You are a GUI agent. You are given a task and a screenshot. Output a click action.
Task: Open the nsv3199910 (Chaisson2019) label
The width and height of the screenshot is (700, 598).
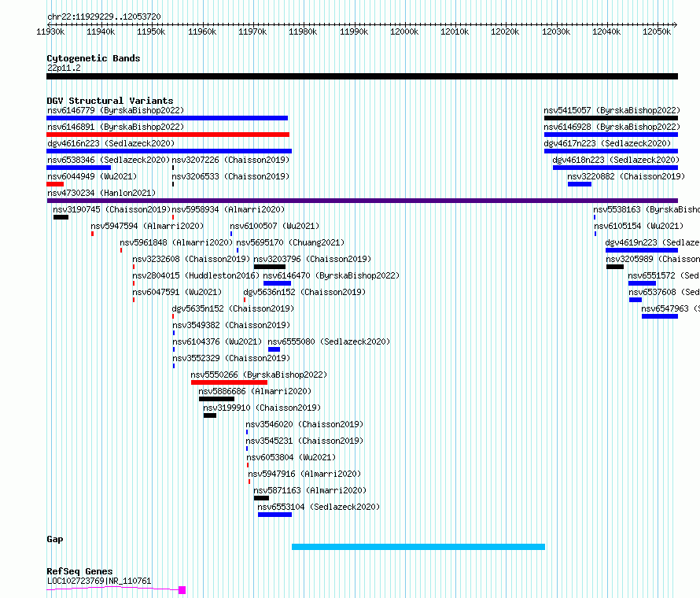click(262, 408)
